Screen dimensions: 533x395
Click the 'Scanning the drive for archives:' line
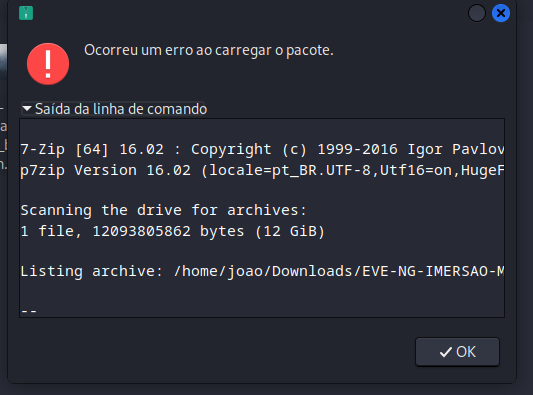click(x=164, y=210)
